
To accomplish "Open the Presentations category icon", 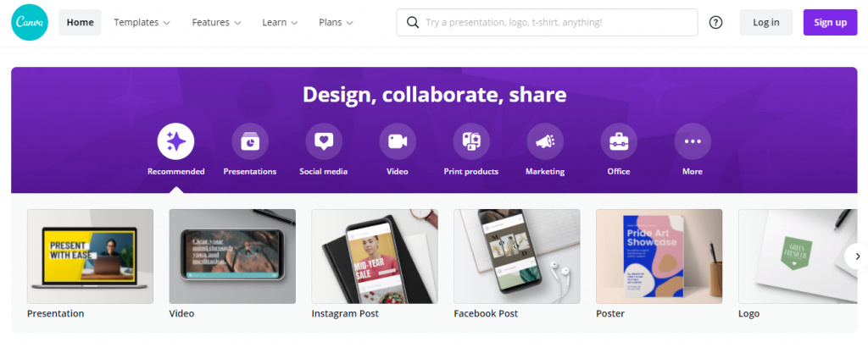I will click(x=250, y=141).
